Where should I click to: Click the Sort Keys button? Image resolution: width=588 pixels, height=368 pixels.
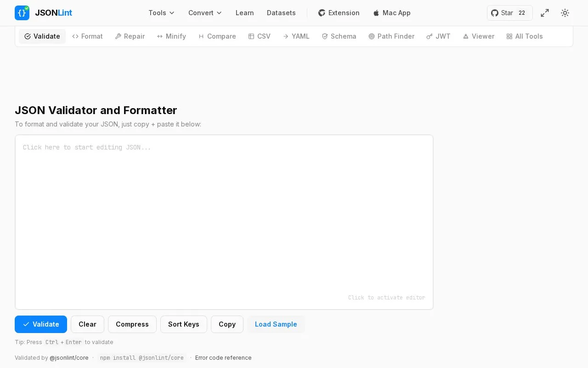pyautogui.click(x=184, y=324)
